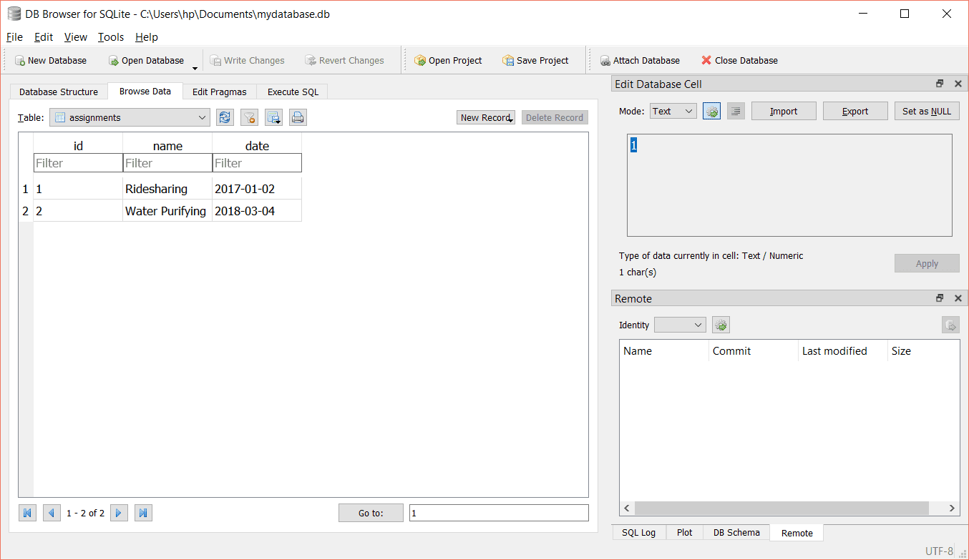Save the table as currently displayed

[x=273, y=117]
